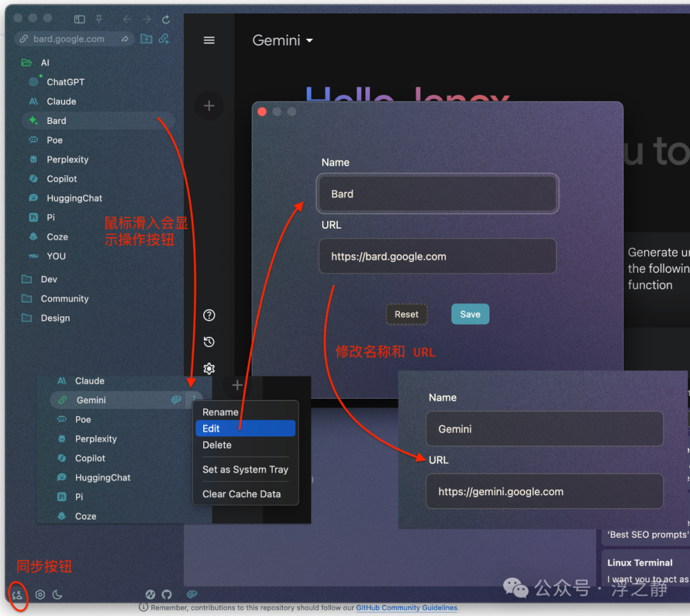The height and width of the screenshot is (616, 690).
Task: Open the GitHub Community Guidelines link
Action: [406, 608]
